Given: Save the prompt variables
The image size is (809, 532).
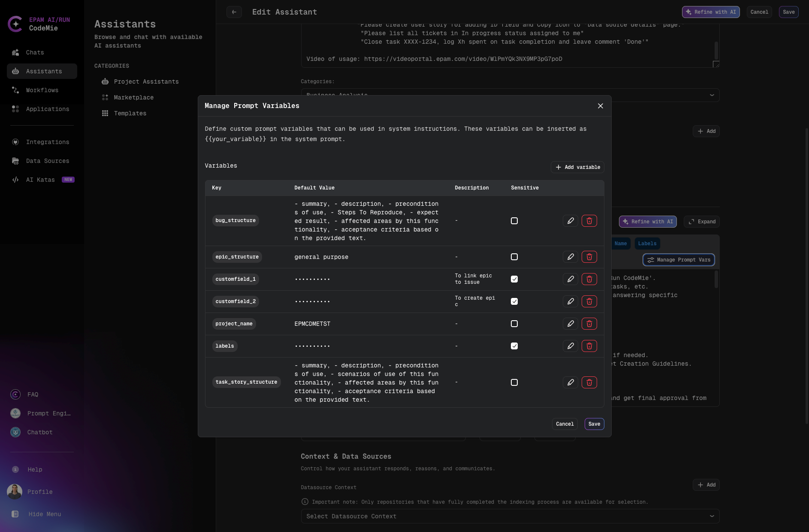Looking at the screenshot, I should coord(594,424).
